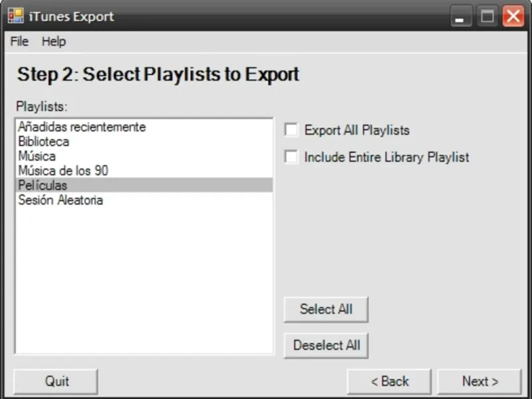The height and width of the screenshot is (399, 532).
Task: Minimize the iTunes Export window
Action: point(461,16)
